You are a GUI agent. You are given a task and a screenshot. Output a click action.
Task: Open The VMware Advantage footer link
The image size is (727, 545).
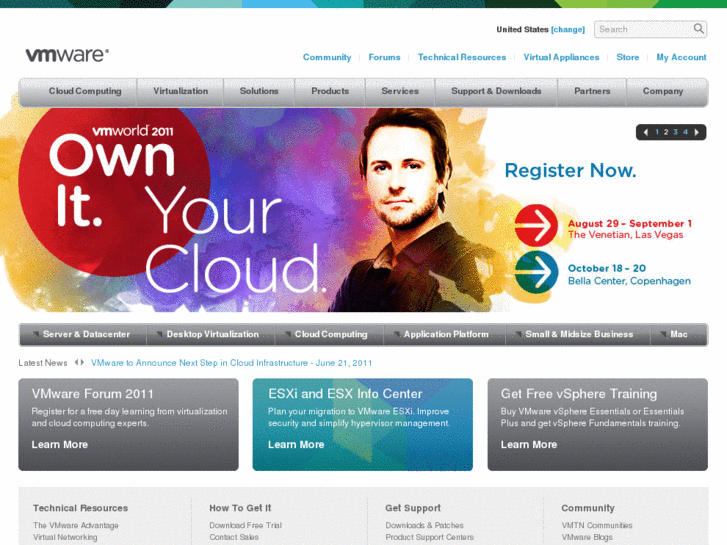76,525
